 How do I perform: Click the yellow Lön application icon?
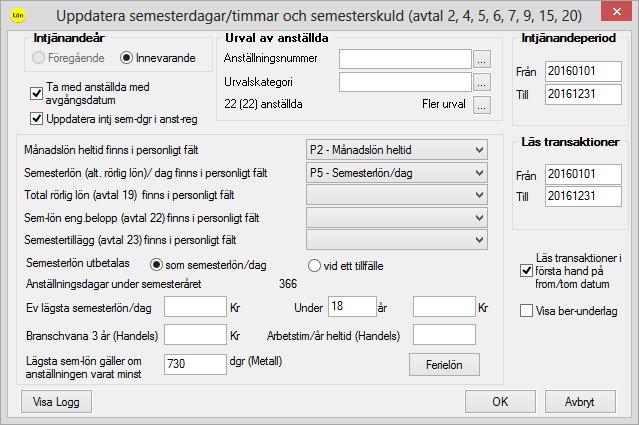(x=18, y=15)
